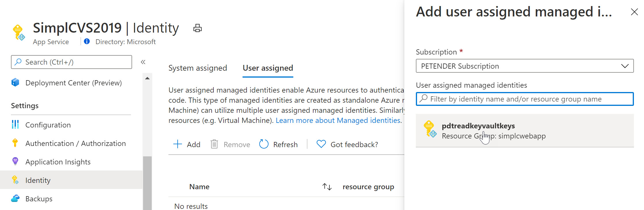644x210 pixels.
Task: Switch to the System assigned tab
Action: [x=198, y=68]
